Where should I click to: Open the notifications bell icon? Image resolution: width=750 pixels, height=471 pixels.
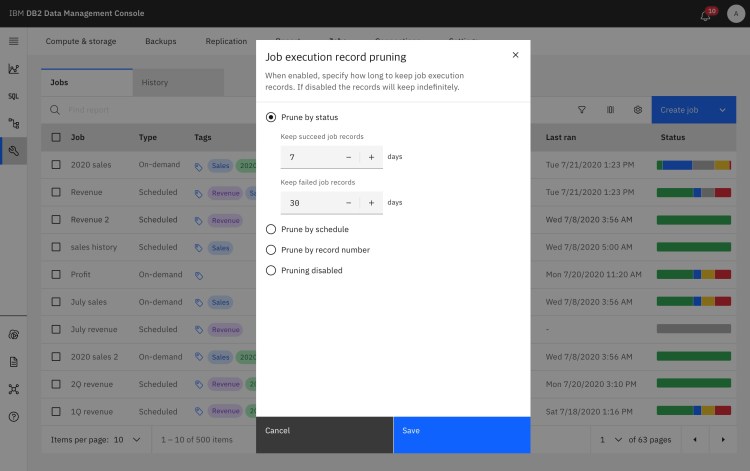[709, 14]
